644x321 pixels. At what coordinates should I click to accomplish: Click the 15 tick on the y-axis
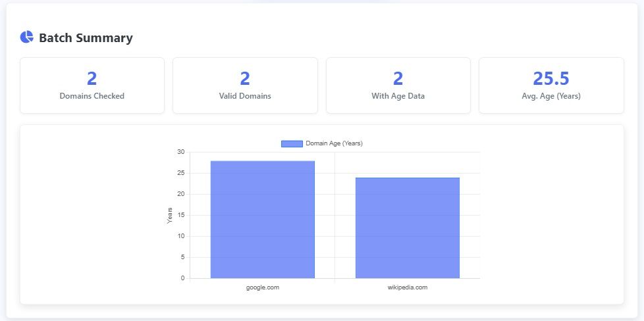click(x=181, y=215)
